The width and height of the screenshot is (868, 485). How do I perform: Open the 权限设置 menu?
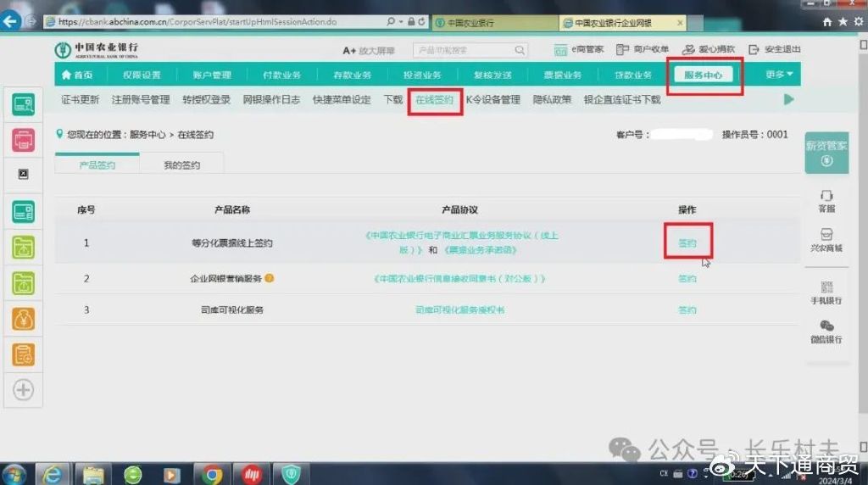pyautogui.click(x=142, y=75)
